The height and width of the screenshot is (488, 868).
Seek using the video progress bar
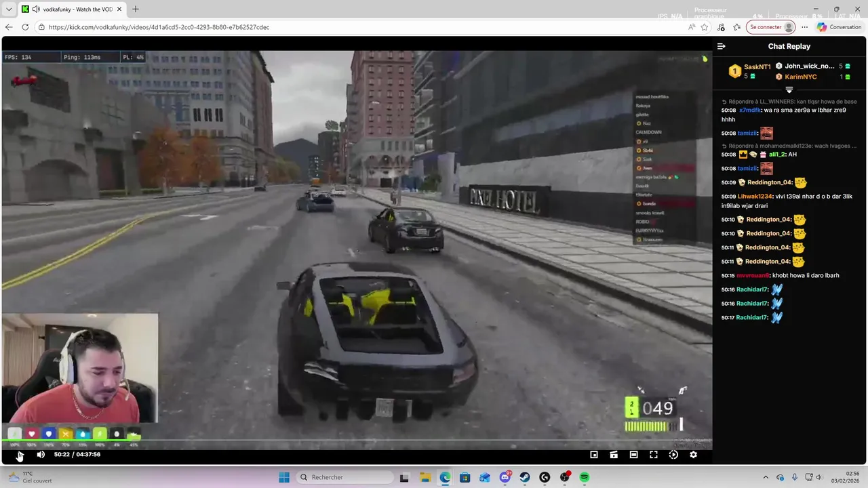[x=357, y=441]
